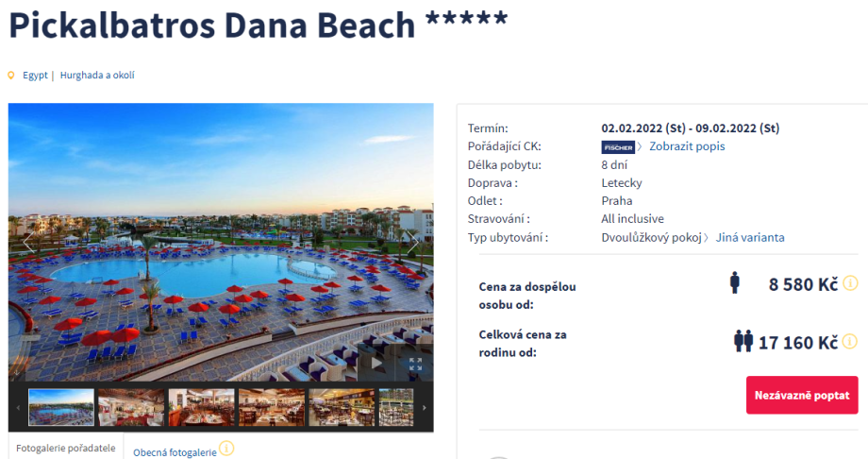Expand Zobrazit popis for the tour operator
Screen dimensions: 868x459
pyautogui.click(x=687, y=146)
